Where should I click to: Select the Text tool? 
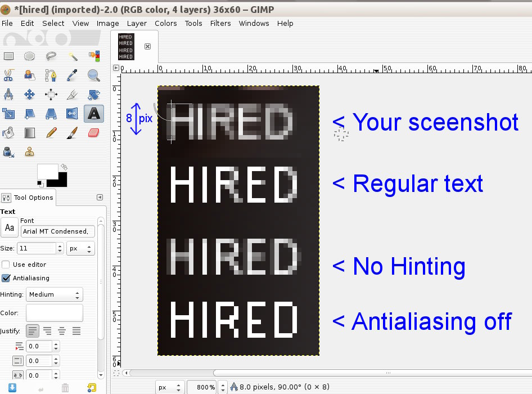[x=94, y=114]
